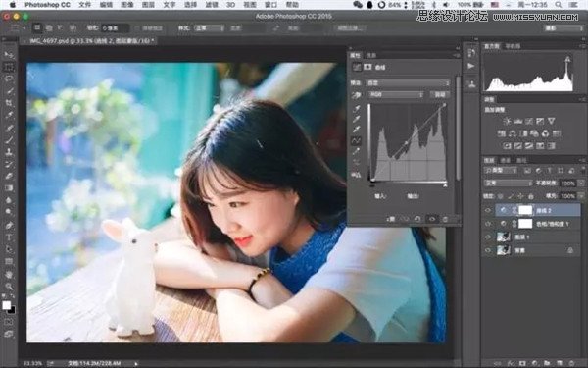Hide the Curves 2 layer
This screenshot has width=588, height=368.
coord(488,211)
